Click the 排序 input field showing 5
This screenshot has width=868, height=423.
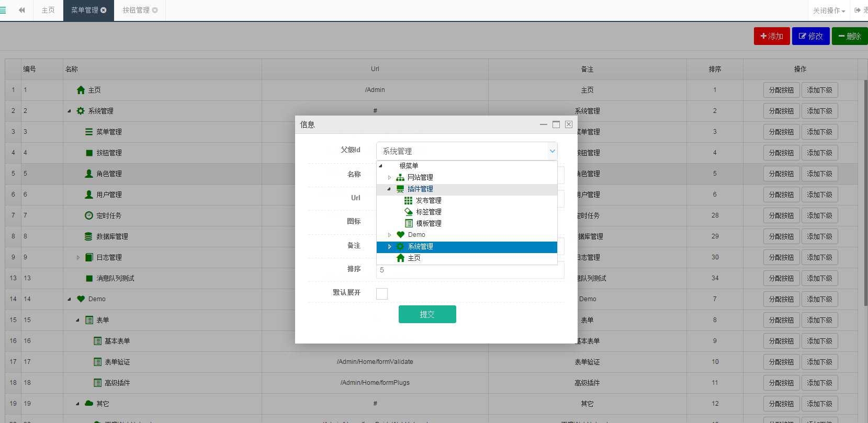470,270
